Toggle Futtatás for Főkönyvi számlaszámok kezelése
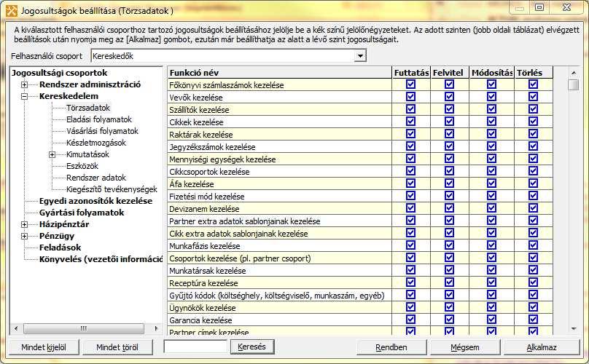The width and height of the screenshot is (589, 364). coord(410,84)
